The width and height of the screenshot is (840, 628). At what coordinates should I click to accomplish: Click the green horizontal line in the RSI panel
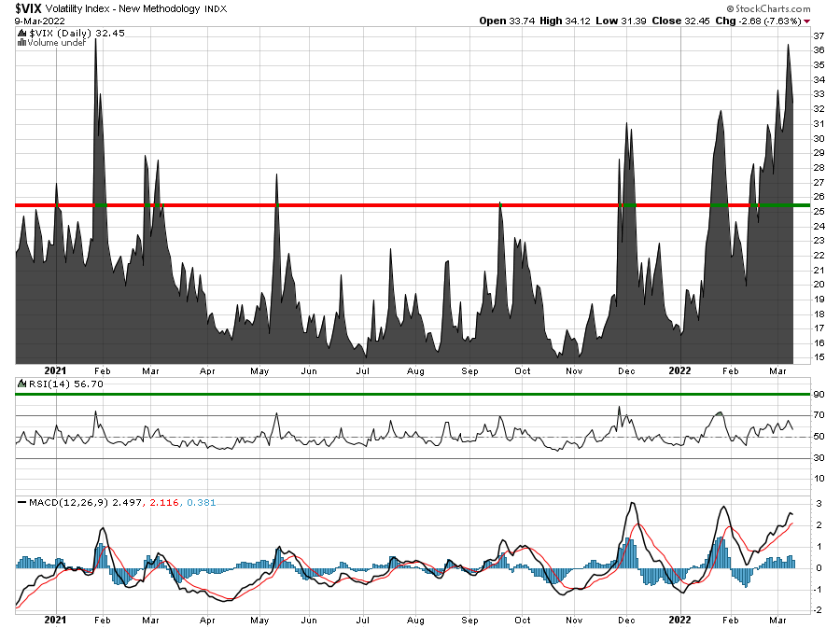[x=373, y=395]
